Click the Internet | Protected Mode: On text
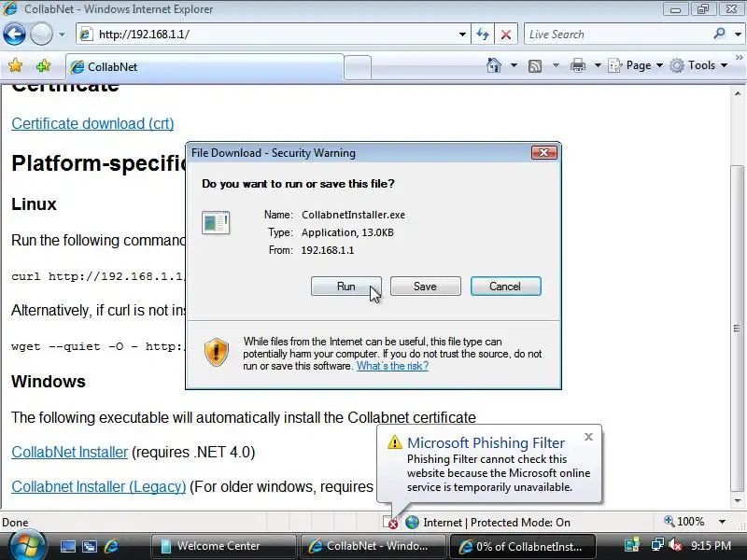This screenshot has width=747, height=560. pos(497,523)
